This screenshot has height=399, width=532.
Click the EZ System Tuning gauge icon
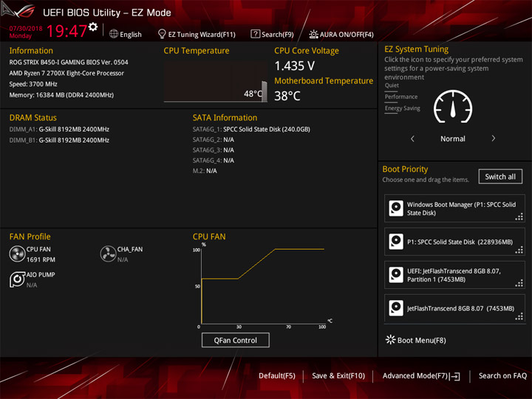[x=453, y=106]
